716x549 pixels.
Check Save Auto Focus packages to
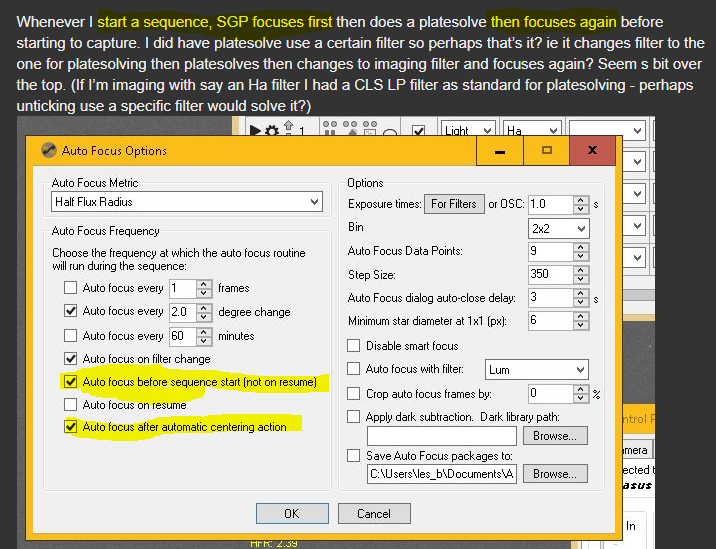(354, 455)
